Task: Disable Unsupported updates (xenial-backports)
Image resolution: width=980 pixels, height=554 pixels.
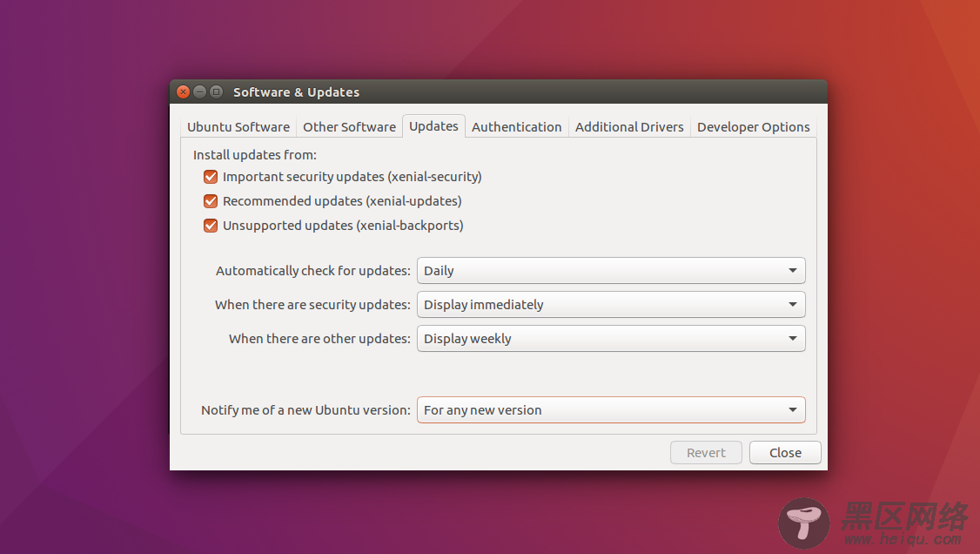Action: [x=211, y=226]
